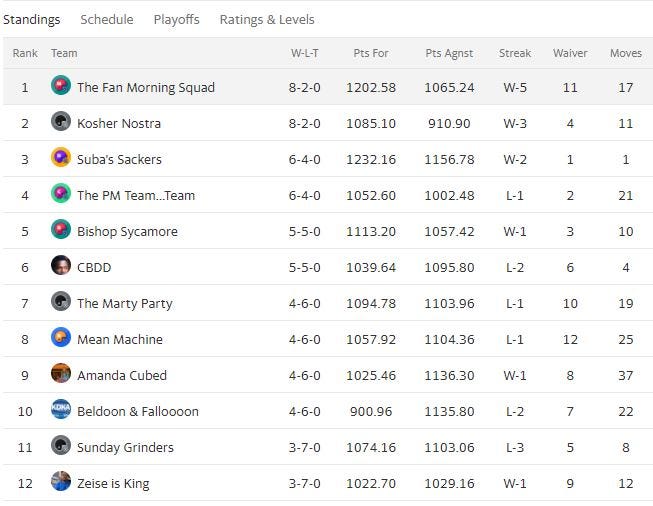Click The Fan Morning Squad team avatar
The width and height of the screenshot is (653, 506).
tap(61, 86)
